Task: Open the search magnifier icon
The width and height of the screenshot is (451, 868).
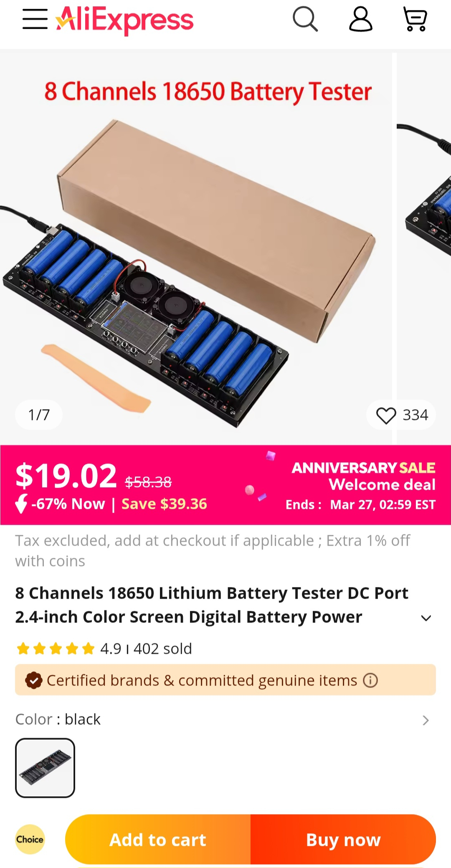Action: 305,19
